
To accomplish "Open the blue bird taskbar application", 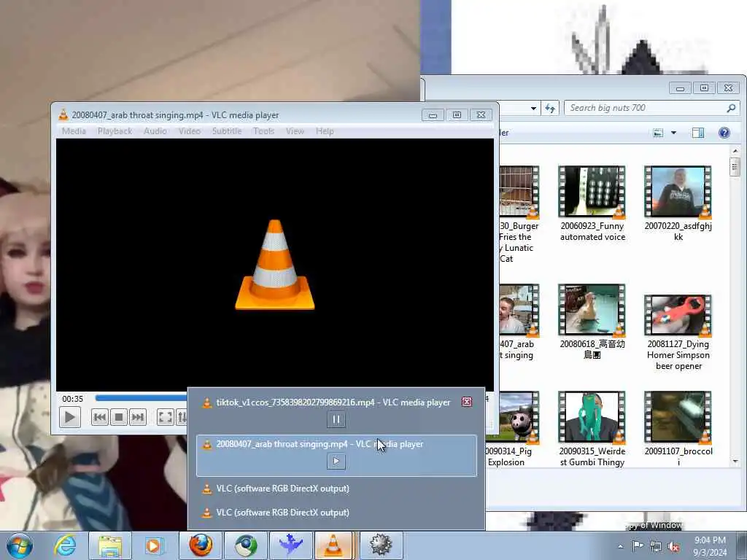I will (290, 545).
